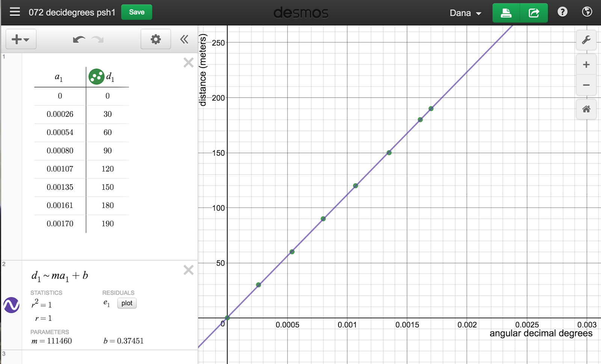Close the data table expression
601x364 pixels.
click(x=188, y=62)
